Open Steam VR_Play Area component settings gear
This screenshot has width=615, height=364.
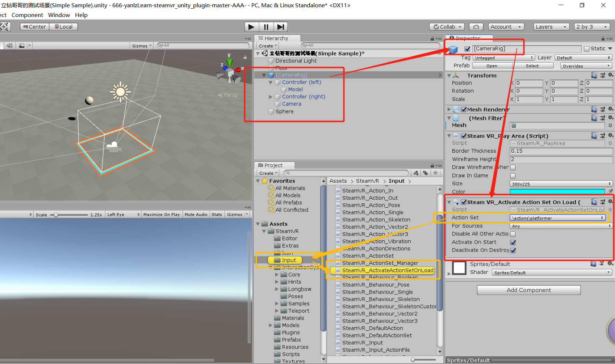[x=611, y=136]
